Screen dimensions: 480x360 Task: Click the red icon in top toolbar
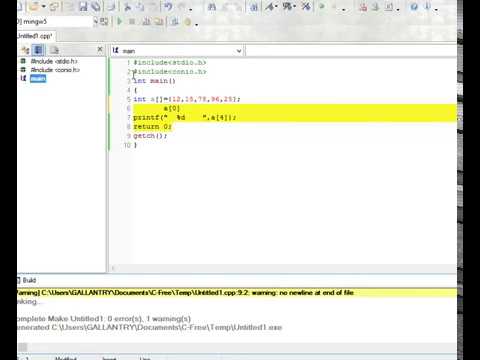(363, 6)
